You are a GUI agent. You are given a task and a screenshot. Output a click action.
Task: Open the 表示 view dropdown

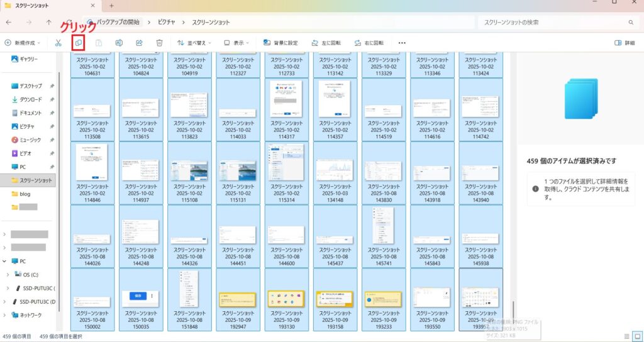(x=236, y=43)
